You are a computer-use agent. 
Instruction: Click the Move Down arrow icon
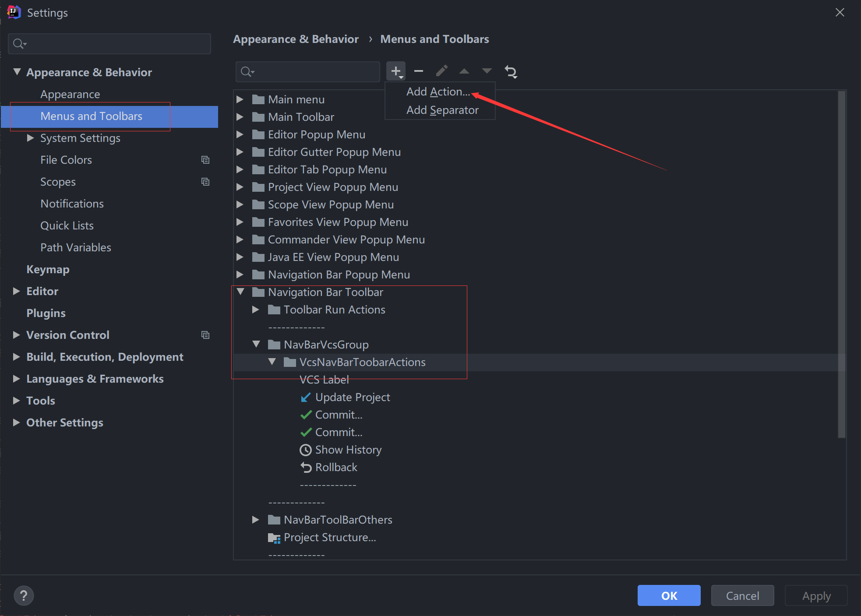(487, 71)
